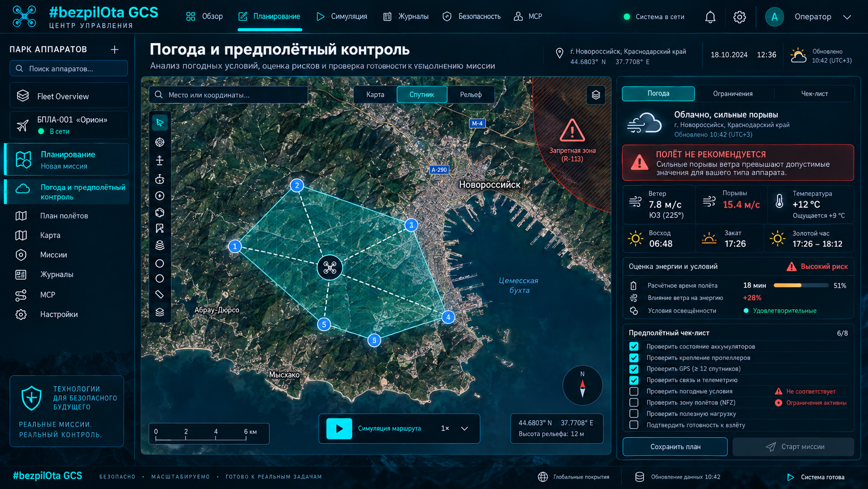Viewport: 868px width, 489px height.
Task: Open the map layers button at the map's top right
Action: (x=595, y=95)
